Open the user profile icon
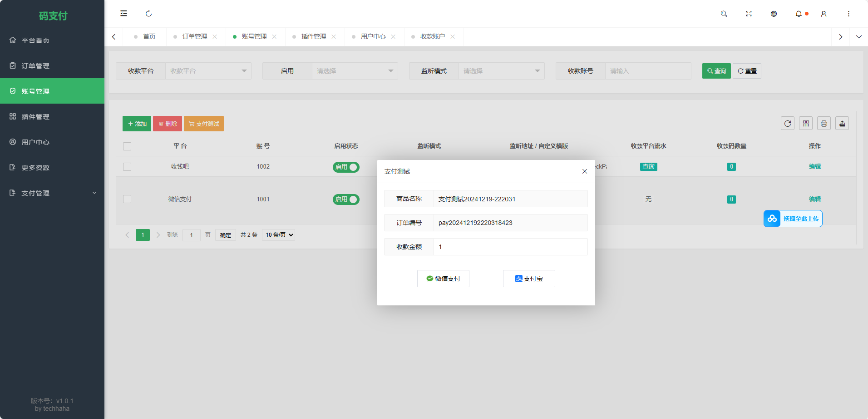 click(x=824, y=14)
